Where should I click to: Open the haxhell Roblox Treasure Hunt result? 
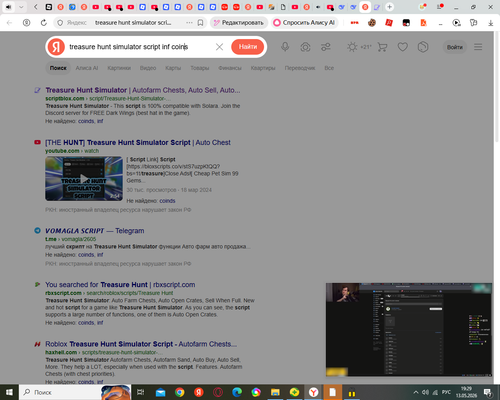tap(141, 344)
